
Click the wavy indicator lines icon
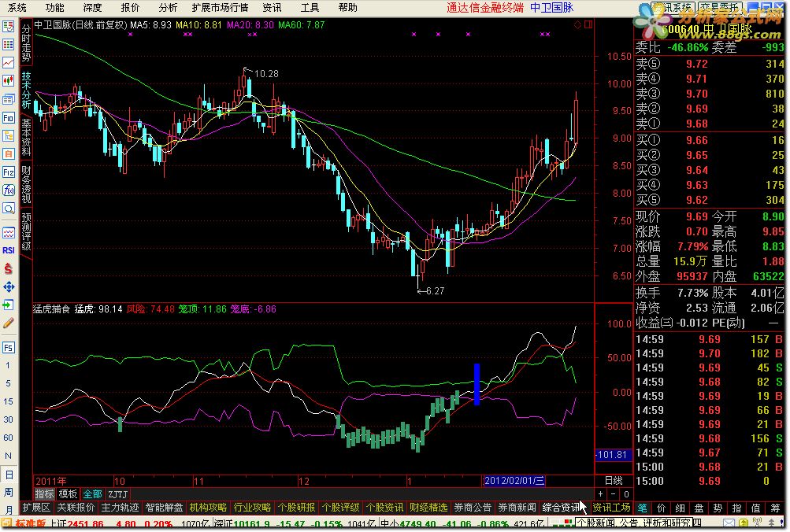click(9, 232)
